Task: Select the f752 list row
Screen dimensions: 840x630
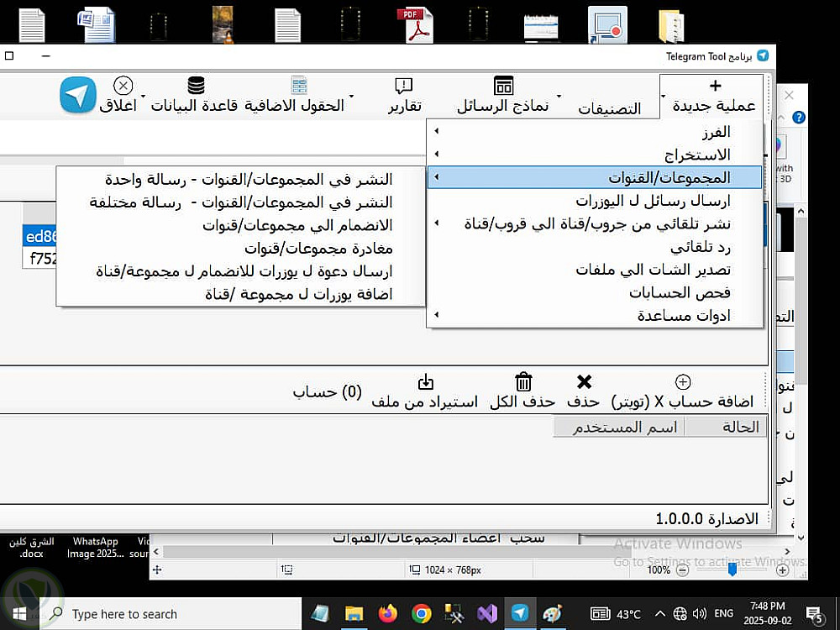Action: coord(39,258)
